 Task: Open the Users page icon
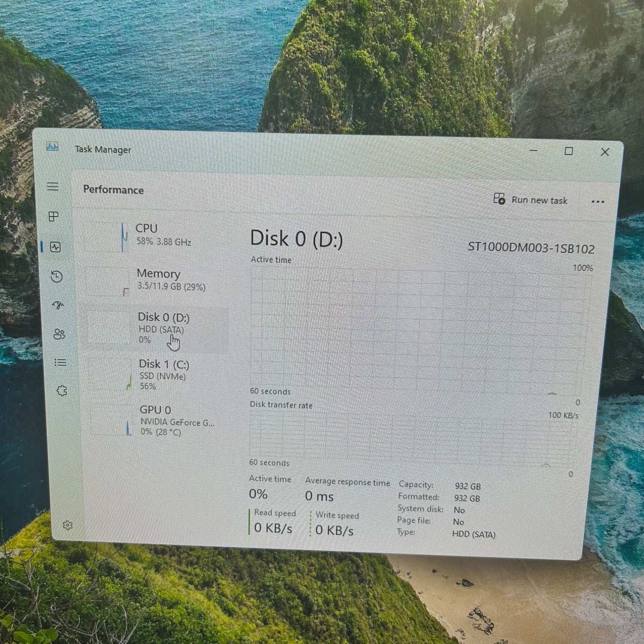[x=59, y=334]
